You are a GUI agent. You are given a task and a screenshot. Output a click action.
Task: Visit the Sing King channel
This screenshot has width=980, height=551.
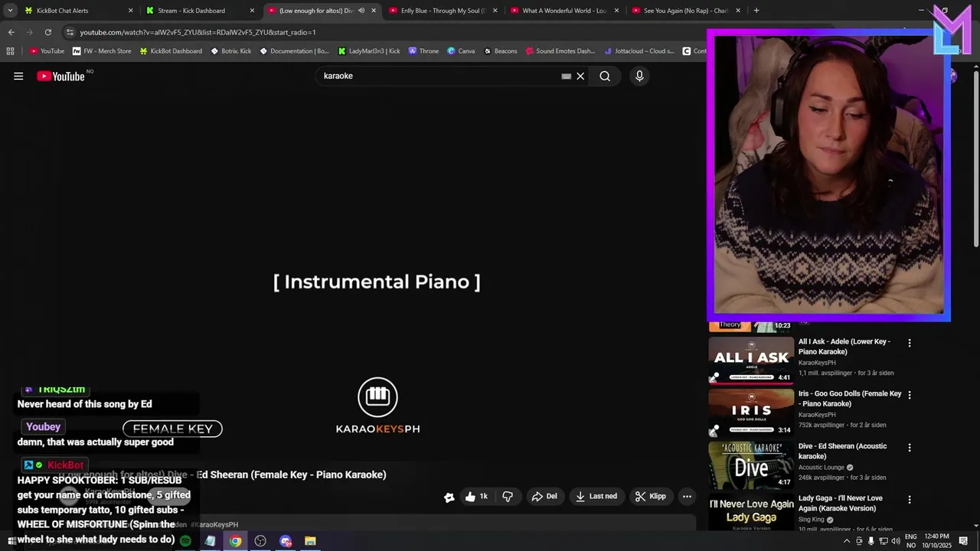coord(812,520)
